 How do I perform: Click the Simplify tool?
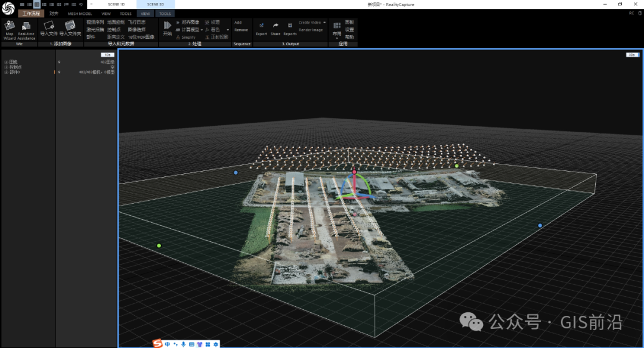pos(185,37)
